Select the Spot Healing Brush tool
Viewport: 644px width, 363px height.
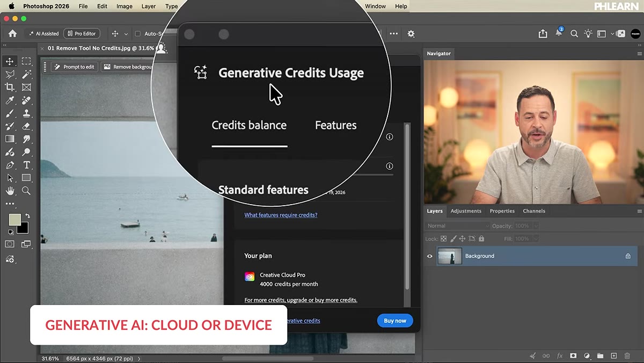coord(26,100)
